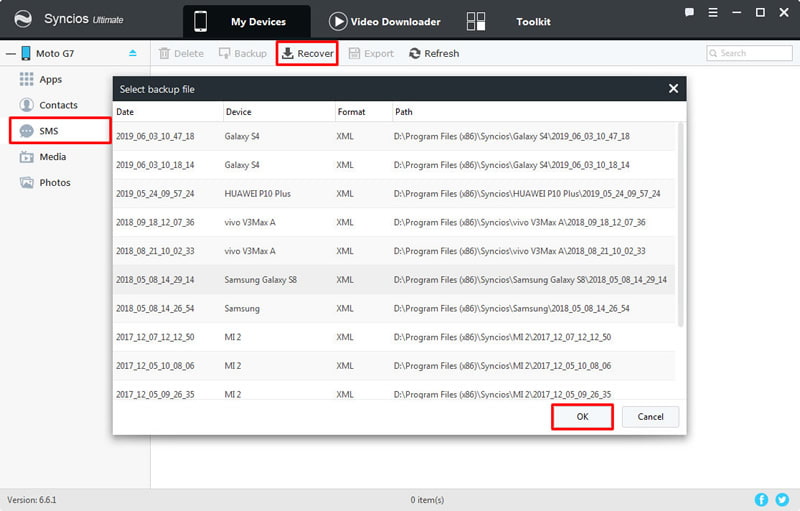Image resolution: width=800 pixels, height=511 pixels.
Task: Open the Facebook icon in status bar
Action: [761, 499]
